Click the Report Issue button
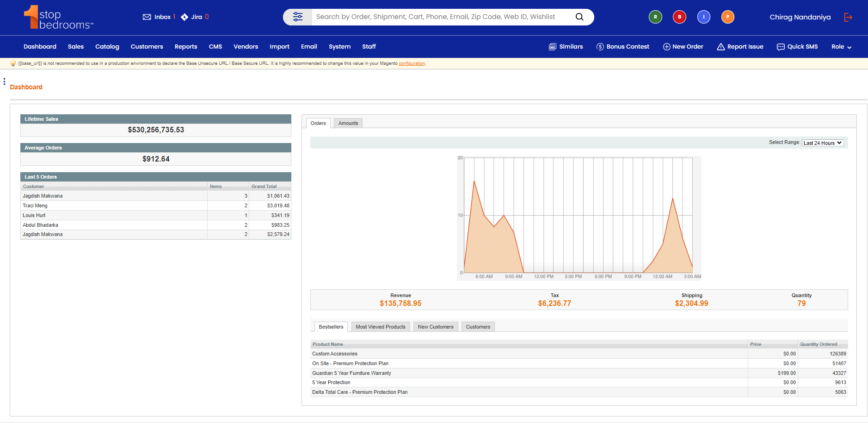Screen dimensions: 868x423 click(x=740, y=47)
